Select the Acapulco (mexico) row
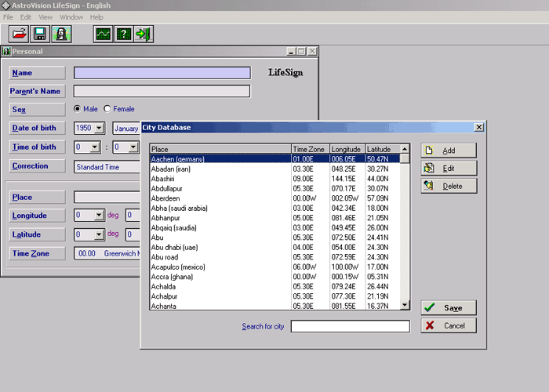The height and width of the screenshot is (392, 549). [274, 267]
